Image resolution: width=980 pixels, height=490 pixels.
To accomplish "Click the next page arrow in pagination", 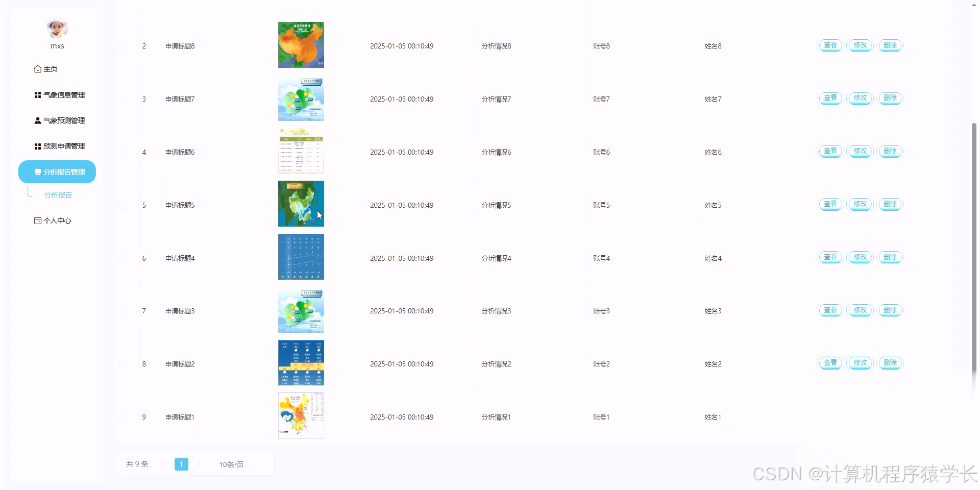I will coord(199,464).
